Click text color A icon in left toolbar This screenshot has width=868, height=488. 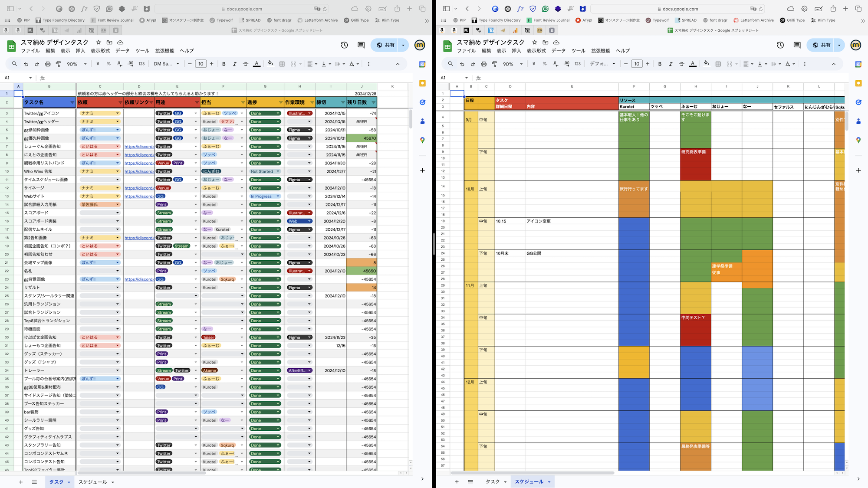point(256,64)
